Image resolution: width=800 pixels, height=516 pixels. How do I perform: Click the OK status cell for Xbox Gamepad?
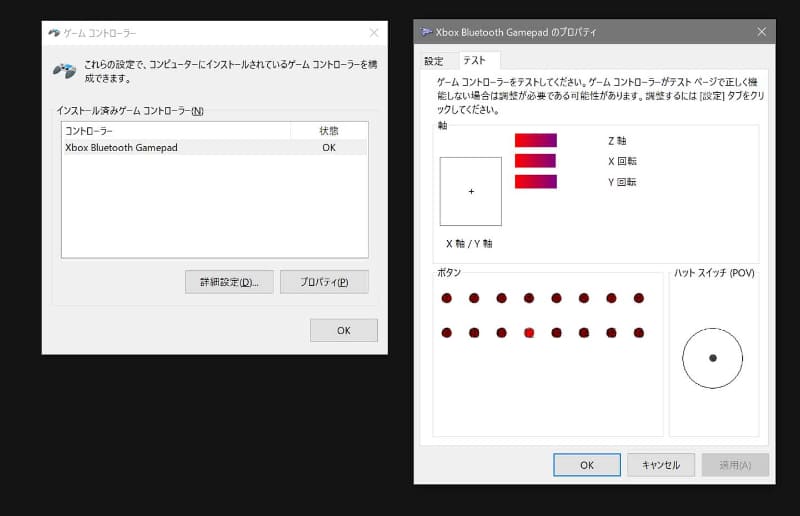point(329,148)
